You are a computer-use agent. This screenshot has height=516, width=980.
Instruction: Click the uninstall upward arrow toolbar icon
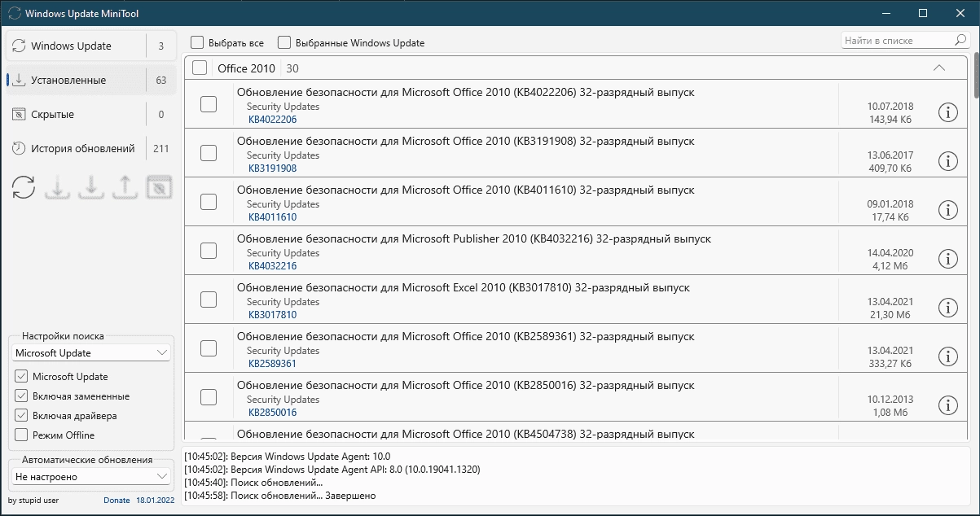pyautogui.click(x=125, y=187)
